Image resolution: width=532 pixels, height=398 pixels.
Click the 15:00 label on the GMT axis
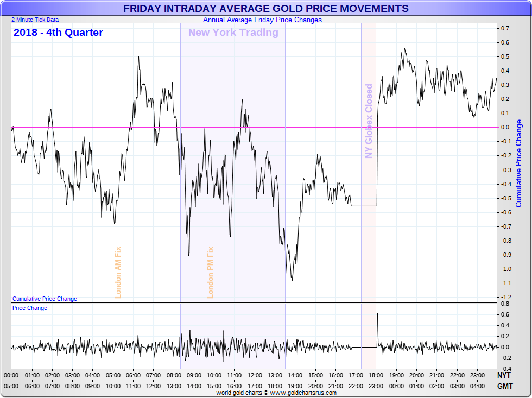pos(214,386)
